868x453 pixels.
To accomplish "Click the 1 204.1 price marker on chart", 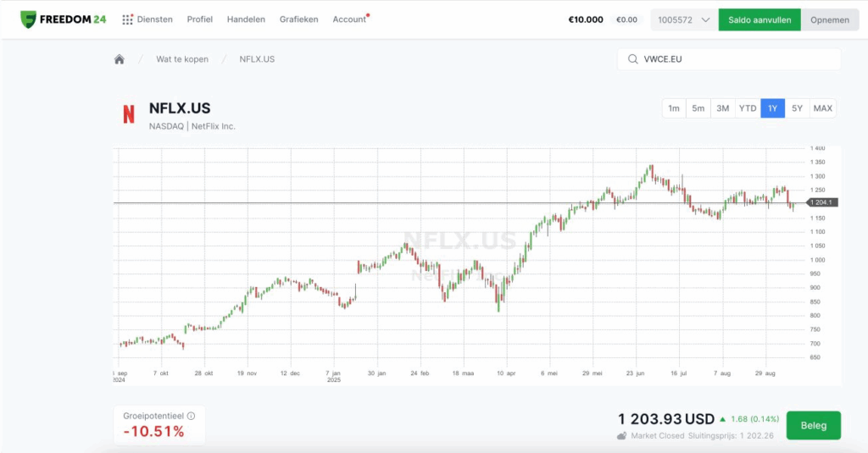I will [x=822, y=202].
